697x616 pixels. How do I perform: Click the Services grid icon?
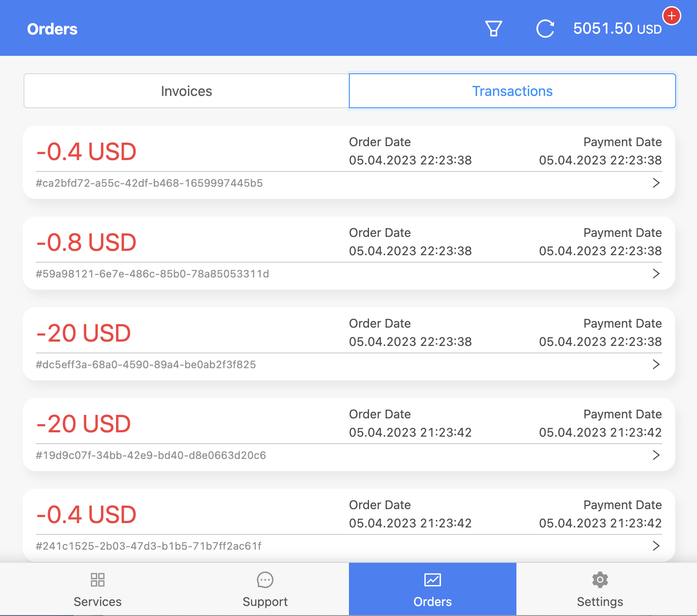point(98,580)
